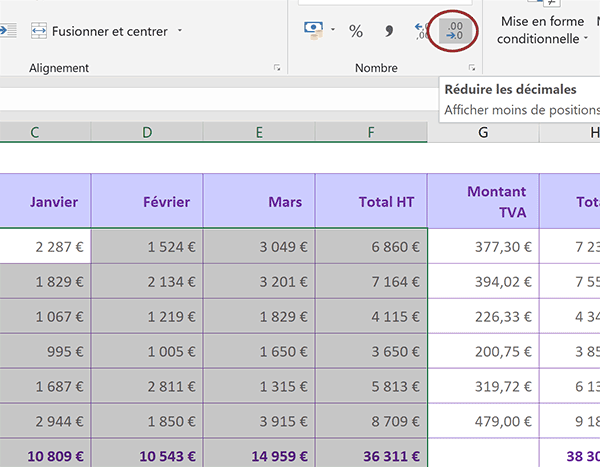Click cell containing 1 219 €
600x467 pixels.
pyautogui.click(x=147, y=316)
